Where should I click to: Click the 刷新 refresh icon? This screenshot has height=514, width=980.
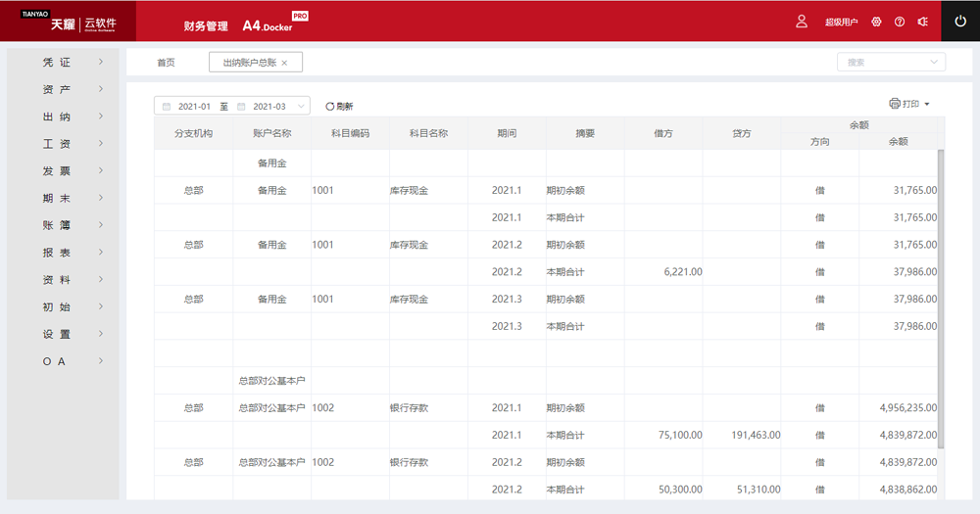(330, 106)
